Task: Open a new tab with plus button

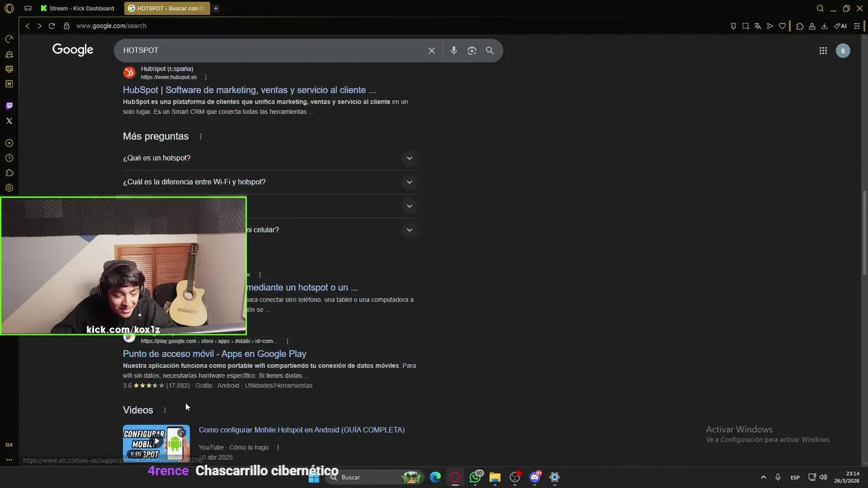Action: pos(216,8)
